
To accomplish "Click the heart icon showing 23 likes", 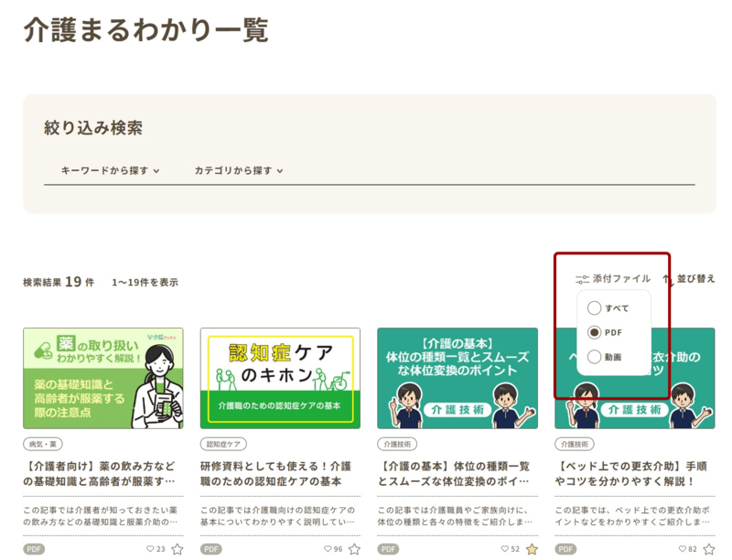I will 151,549.
